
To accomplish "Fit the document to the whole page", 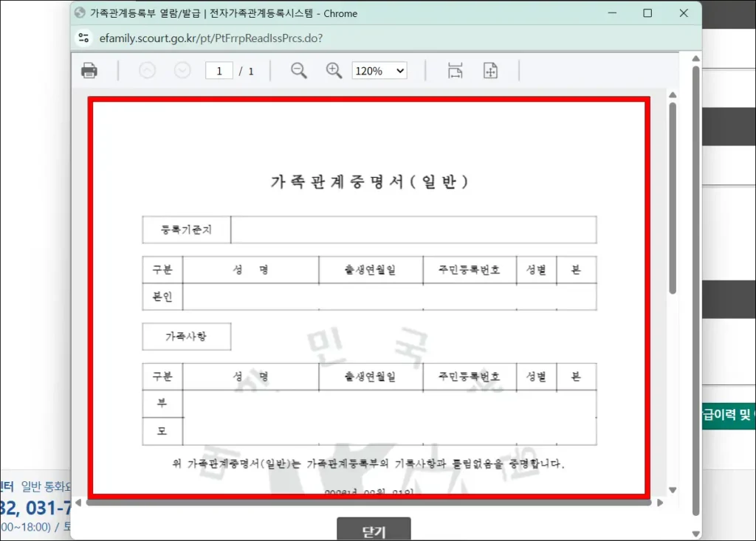I will (490, 70).
